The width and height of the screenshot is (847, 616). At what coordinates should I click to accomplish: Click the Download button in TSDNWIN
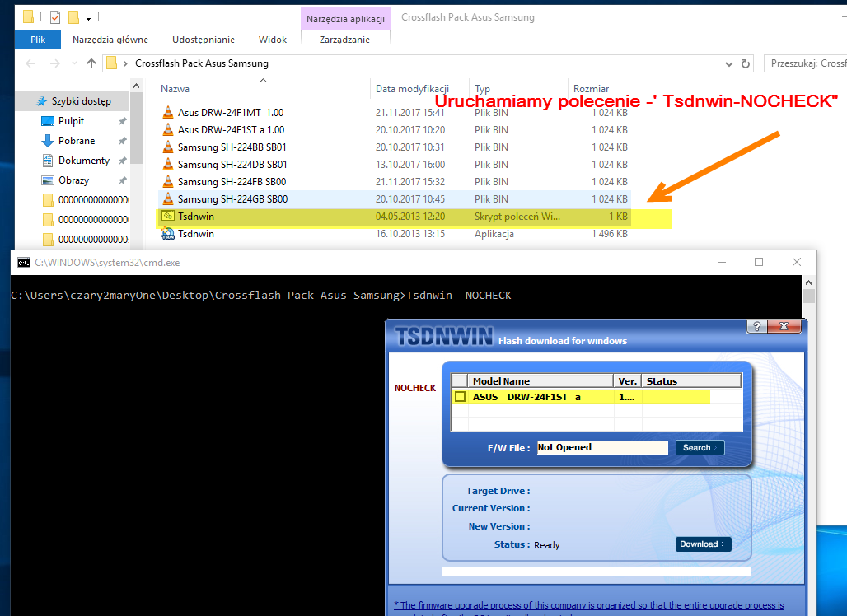click(704, 544)
